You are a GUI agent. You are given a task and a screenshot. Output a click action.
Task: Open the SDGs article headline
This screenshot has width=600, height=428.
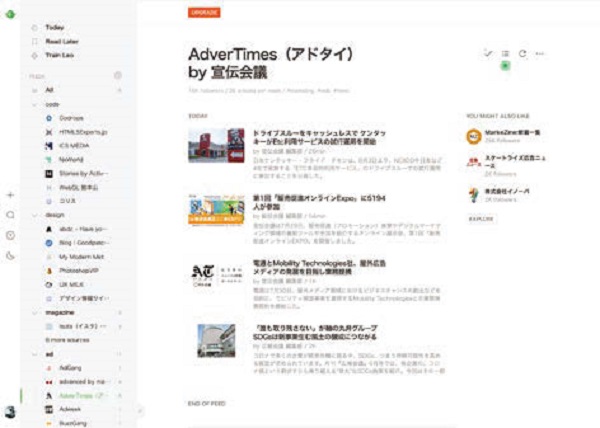(x=315, y=332)
